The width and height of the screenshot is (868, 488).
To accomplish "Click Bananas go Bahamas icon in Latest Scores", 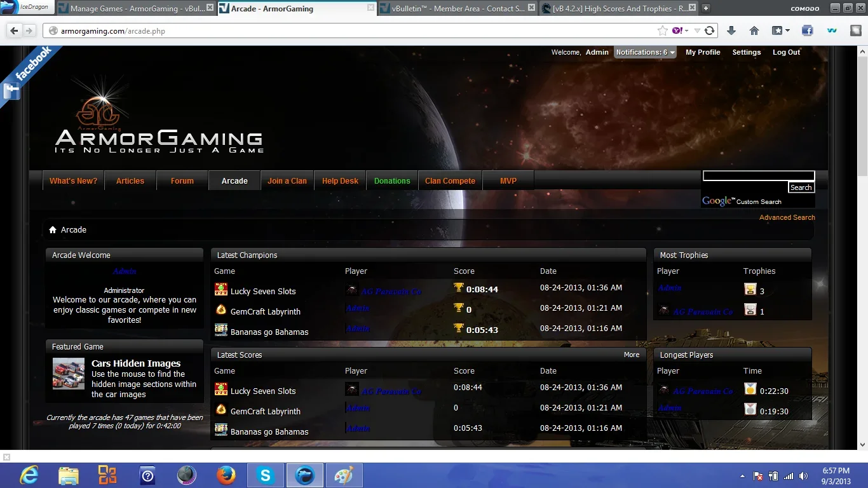I will [x=221, y=430].
